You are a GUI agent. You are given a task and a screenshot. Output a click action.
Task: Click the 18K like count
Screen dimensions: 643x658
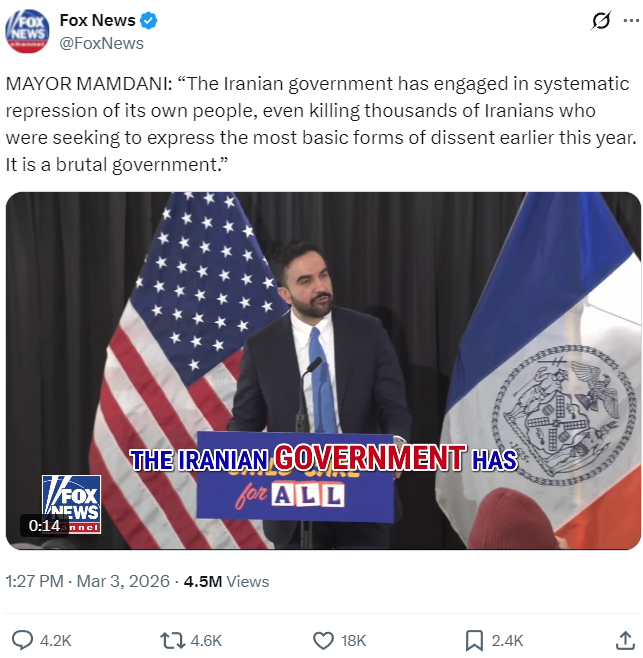353,640
